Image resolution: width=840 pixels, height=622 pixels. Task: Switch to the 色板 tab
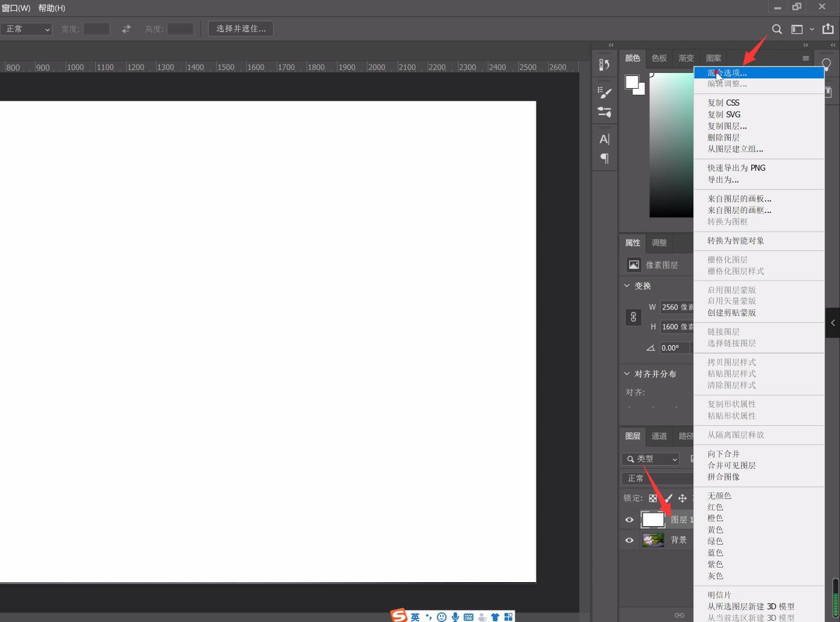pyautogui.click(x=660, y=58)
